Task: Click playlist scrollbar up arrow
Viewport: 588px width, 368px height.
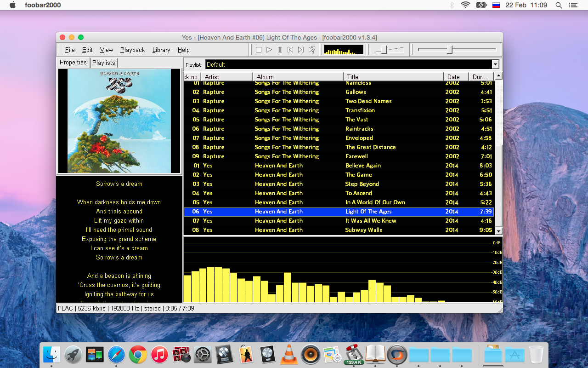Action: click(498, 76)
